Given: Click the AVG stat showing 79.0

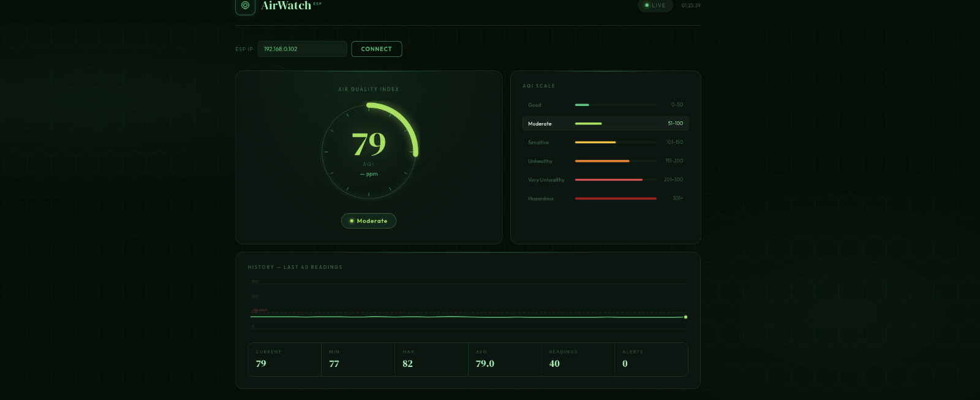Looking at the screenshot, I should tap(505, 360).
